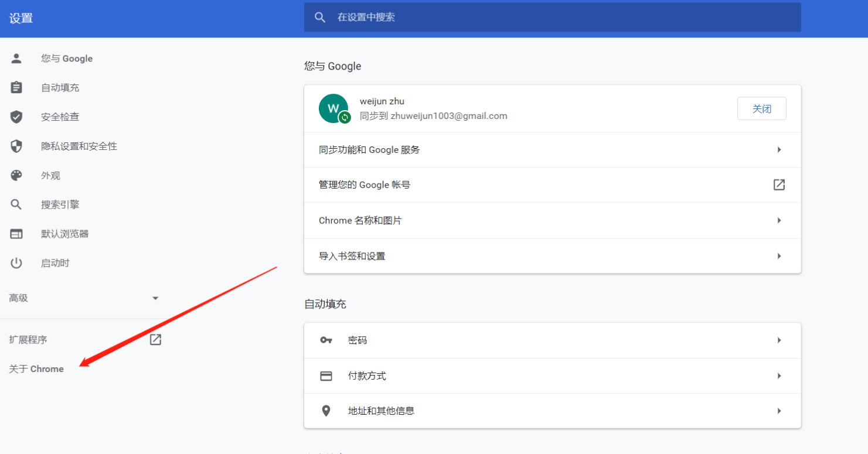Click the 导入书签和设置 row text
Screen dimensions: 868x454
[352, 256]
